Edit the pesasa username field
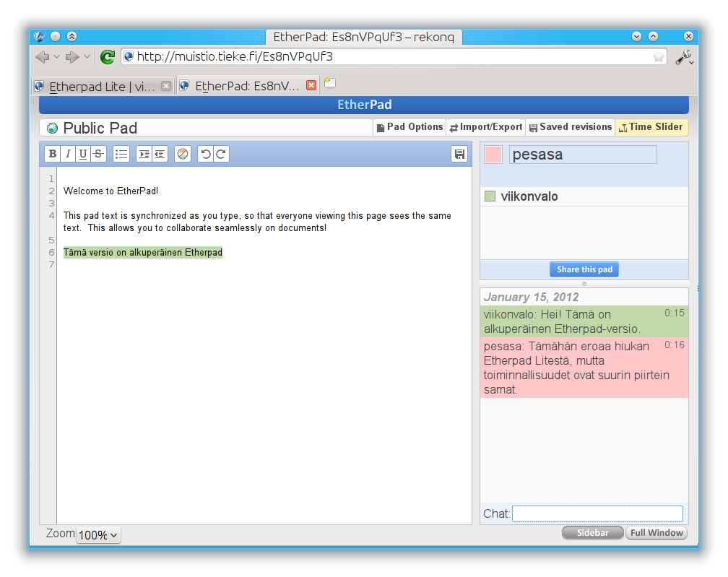Screen dimensions: 728x577 [x=583, y=155]
